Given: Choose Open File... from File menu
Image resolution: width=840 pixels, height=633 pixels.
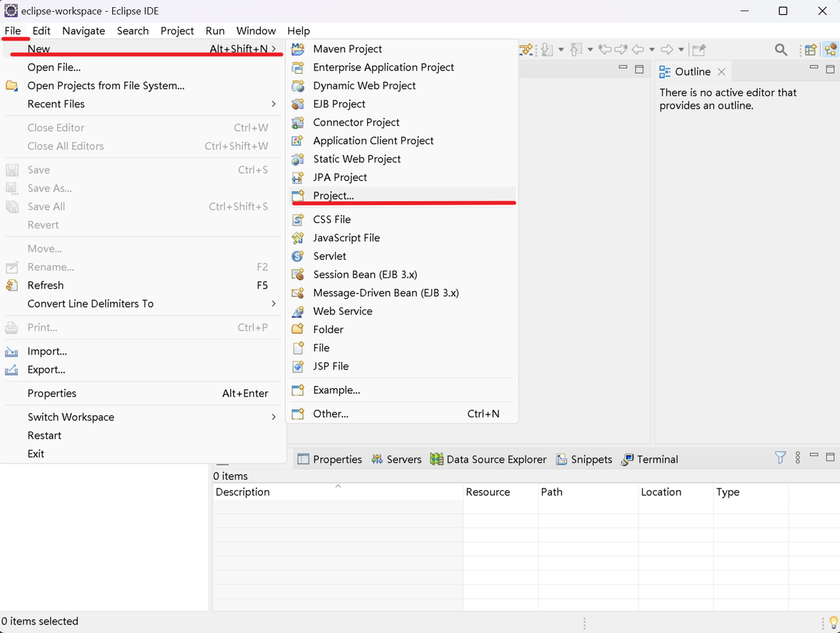Looking at the screenshot, I should coord(143,67).
